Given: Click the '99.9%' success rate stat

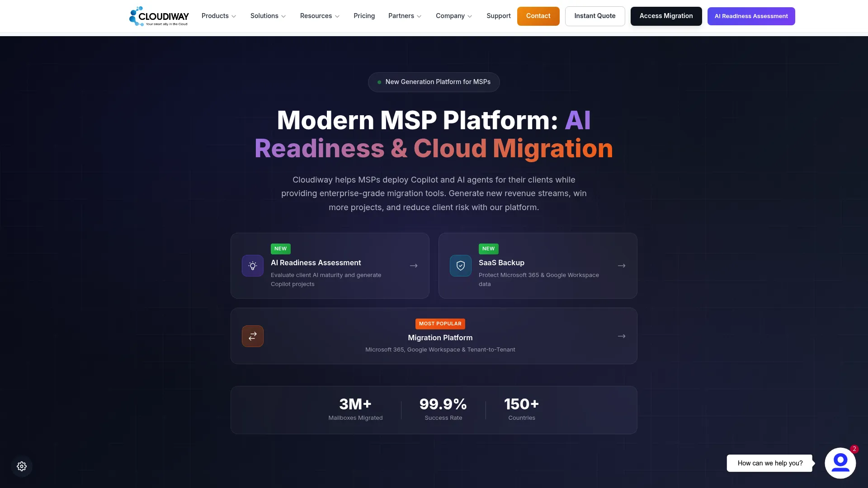Looking at the screenshot, I should 443,404.
